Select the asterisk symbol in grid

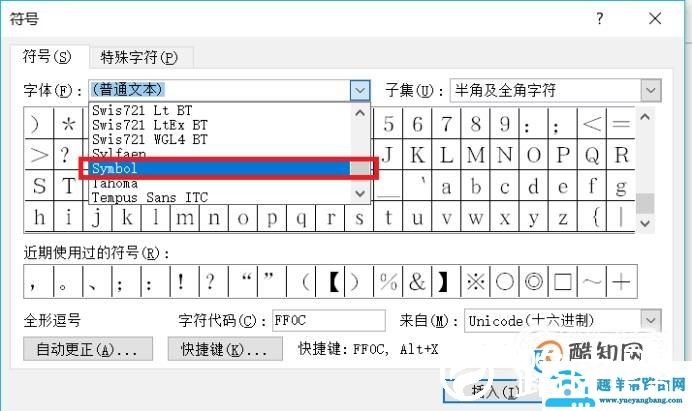coord(68,124)
